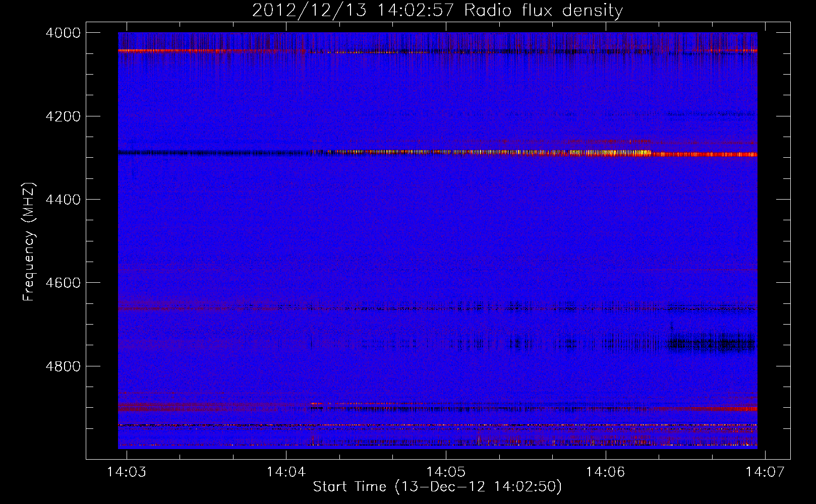This screenshot has width=816, height=504.
Task: Click the 14:07 time axis label
Action: (x=765, y=472)
